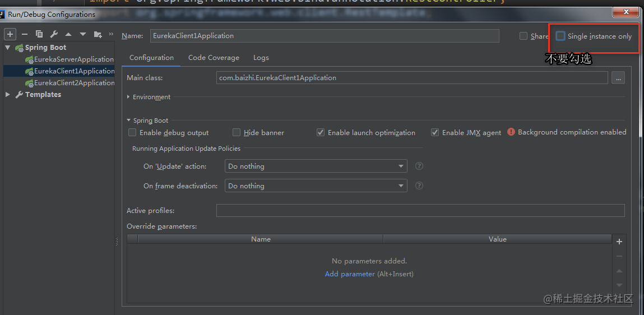
Task: Toggle the Single instance only checkbox
Action: click(560, 36)
